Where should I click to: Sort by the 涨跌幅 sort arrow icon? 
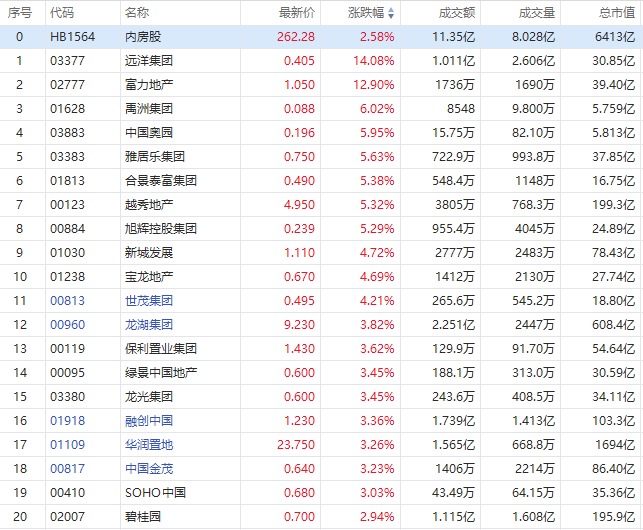[x=391, y=13]
